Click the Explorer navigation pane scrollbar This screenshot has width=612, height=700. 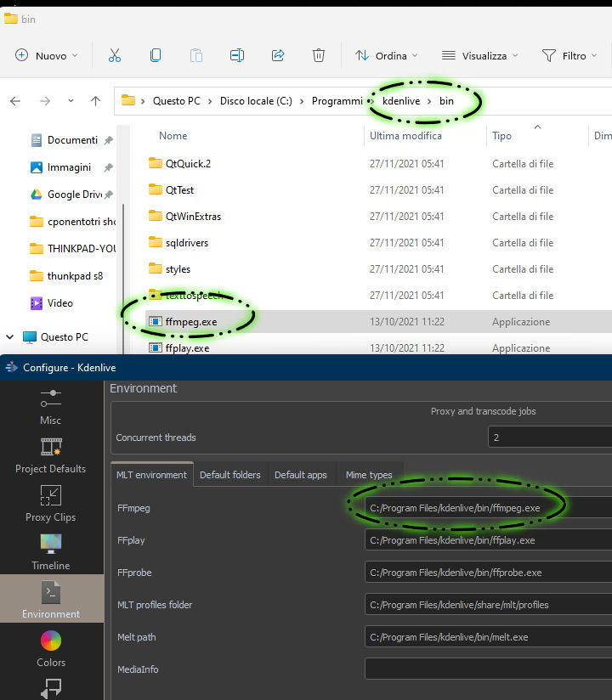(x=123, y=277)
